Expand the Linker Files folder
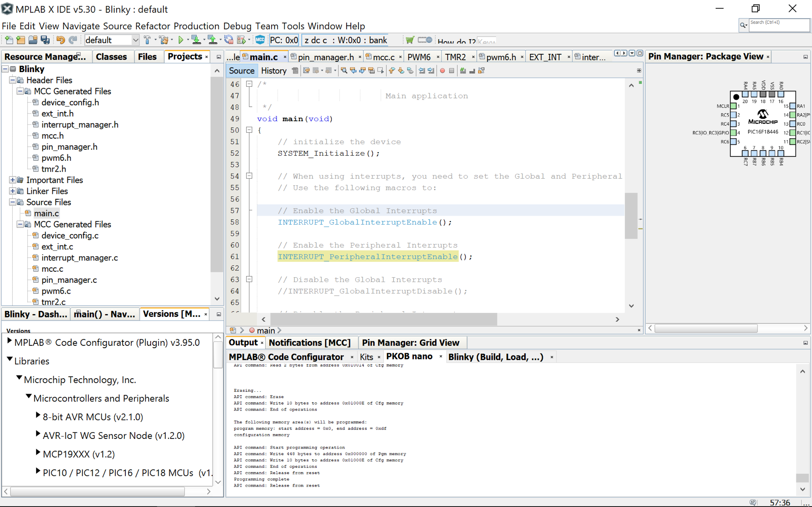812x507 pixels. pyautogui.click(x=12, y=191)
